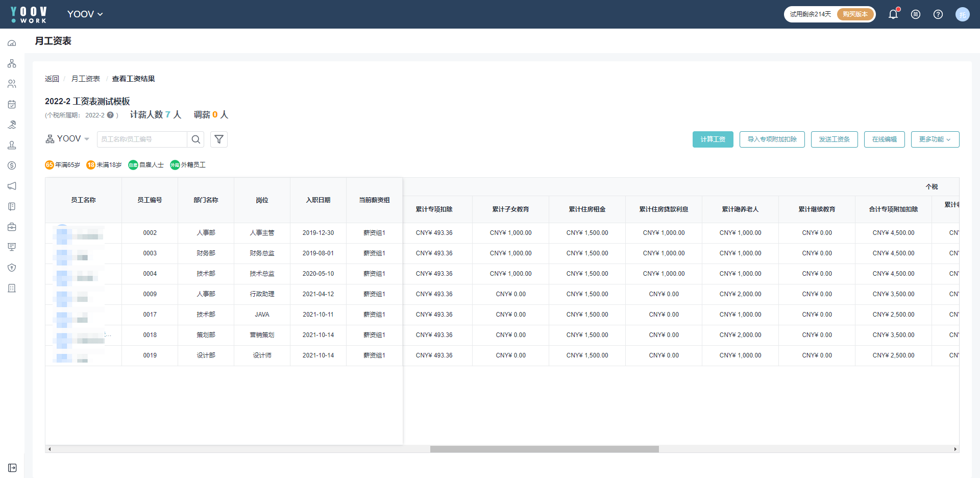Open the attendance calendar sidebar icon
980x478 pixels.
tap(12, 104)
